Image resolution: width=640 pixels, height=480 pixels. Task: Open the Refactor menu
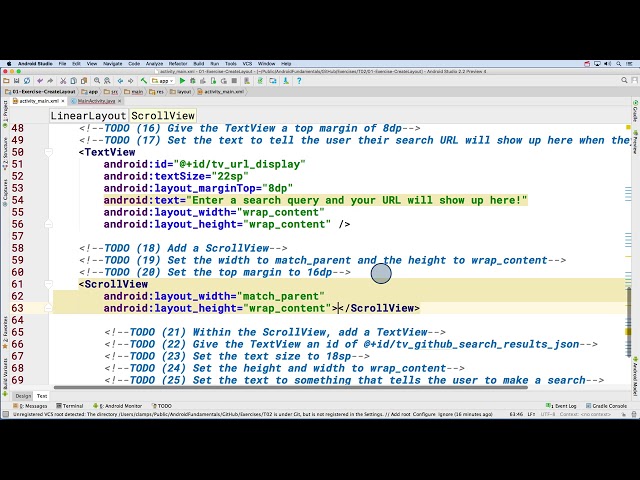pyautogui.click(x=178, y=64)
